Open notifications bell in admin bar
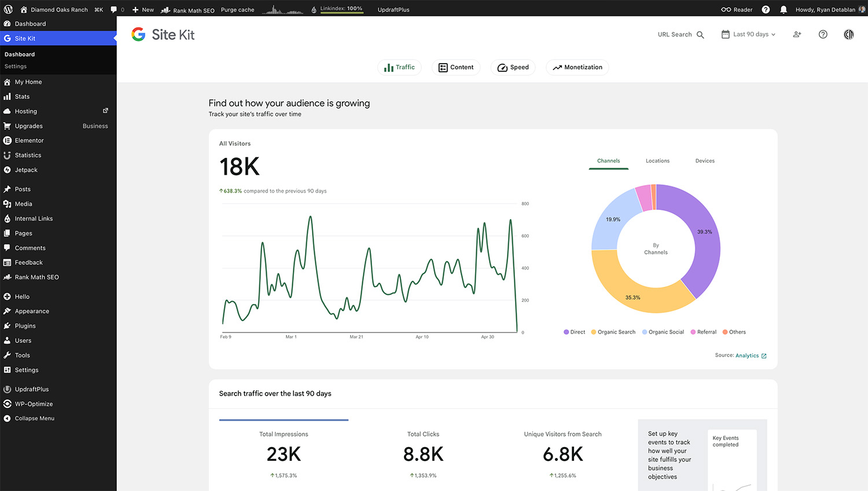868x491 pixels. pyautogui.click(x=783, y=9)
